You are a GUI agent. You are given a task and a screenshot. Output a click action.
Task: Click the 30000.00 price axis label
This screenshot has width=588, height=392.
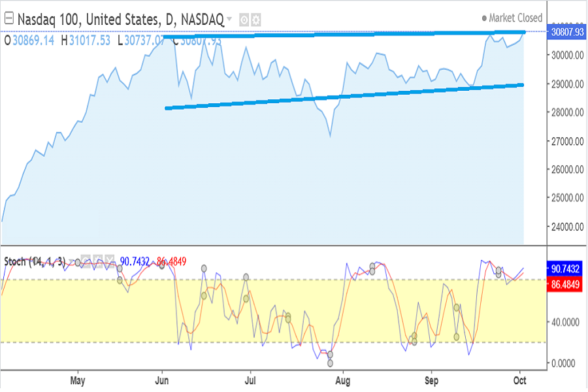click(567, 55)
